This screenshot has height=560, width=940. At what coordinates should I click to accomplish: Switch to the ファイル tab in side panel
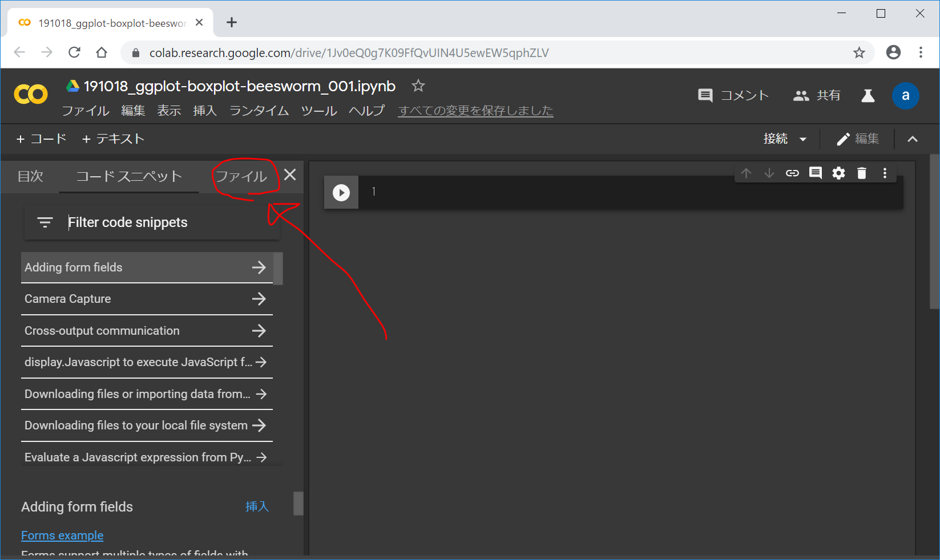tap(241, 177)
